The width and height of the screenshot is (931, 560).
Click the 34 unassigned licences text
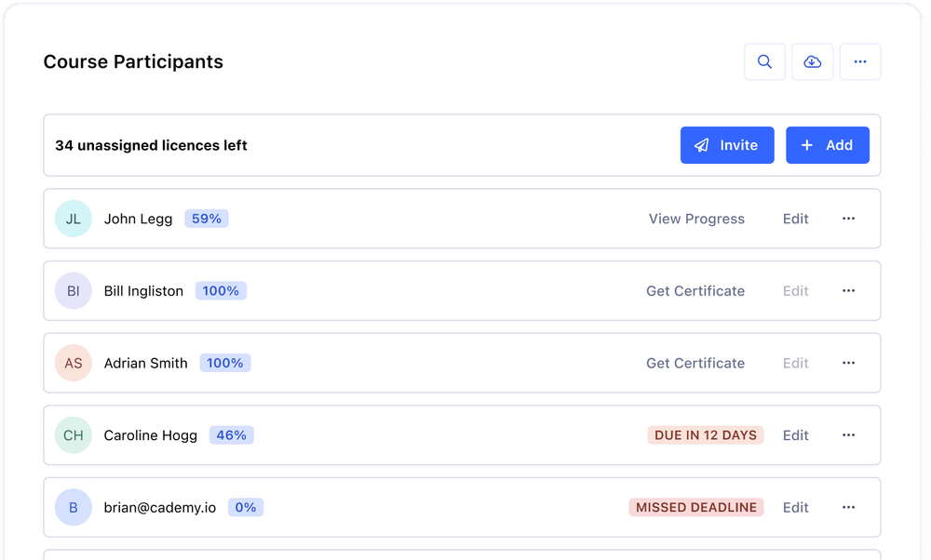(150, 145)
